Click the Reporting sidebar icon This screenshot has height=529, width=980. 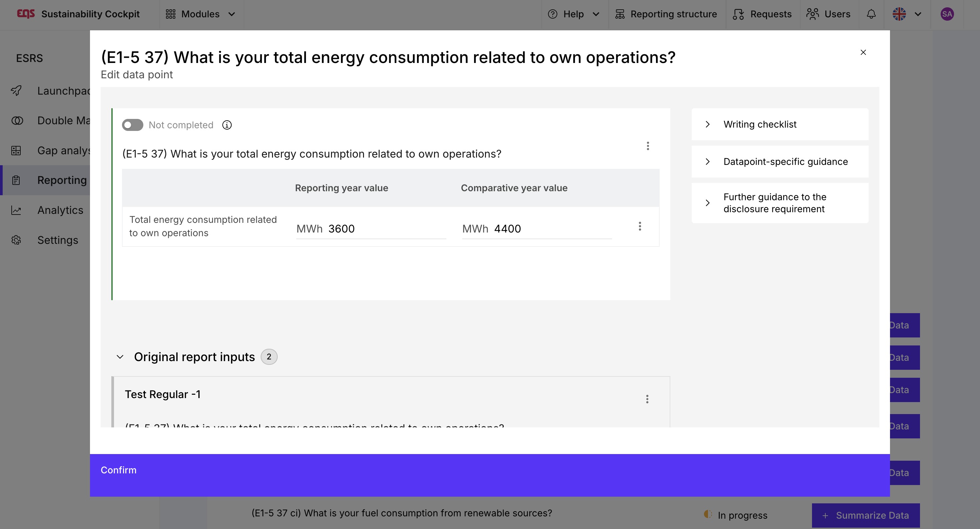(16, 180)
